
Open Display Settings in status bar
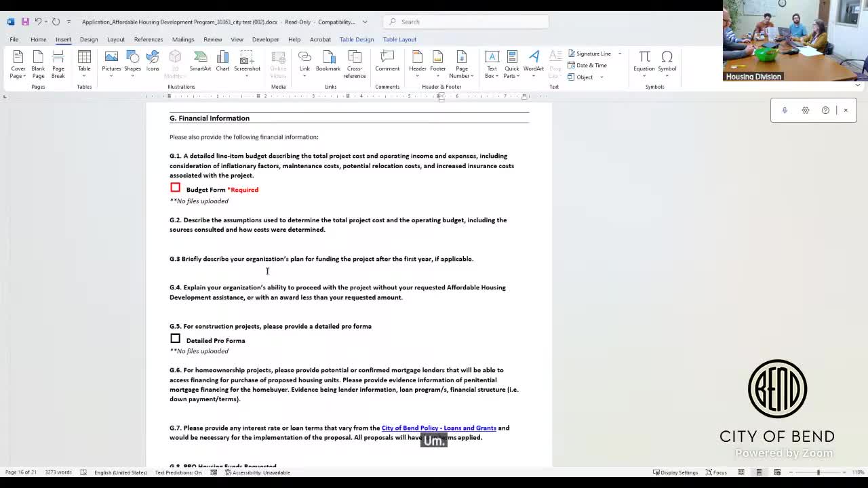pos(675,472)
